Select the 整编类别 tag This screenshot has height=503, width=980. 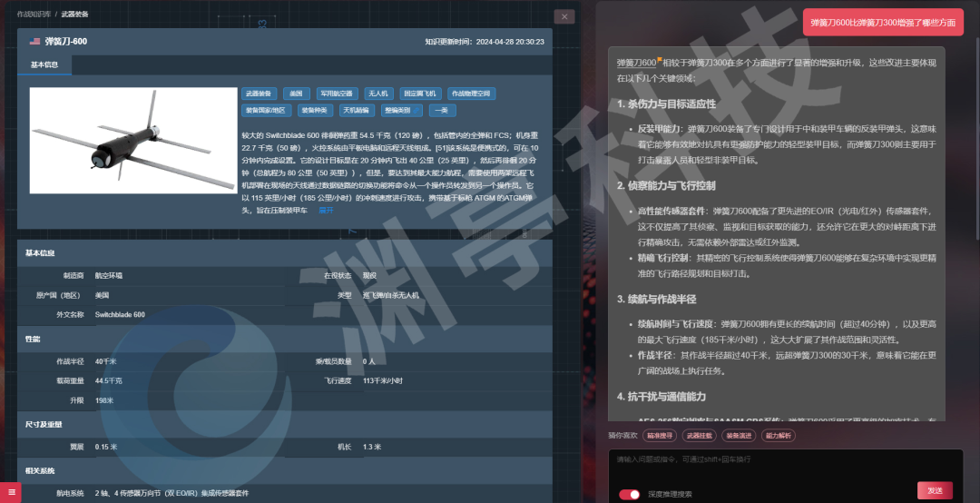click(402, 110)
